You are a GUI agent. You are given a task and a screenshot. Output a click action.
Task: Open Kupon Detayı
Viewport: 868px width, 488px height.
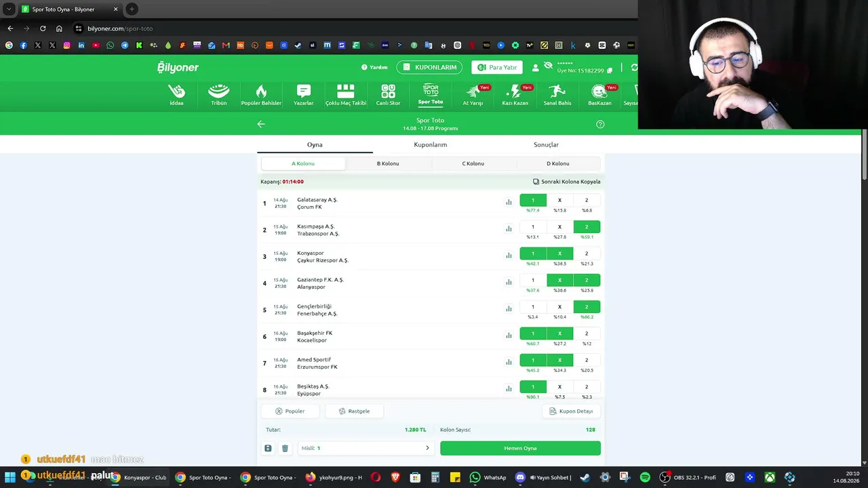click(x=571, y=411)
